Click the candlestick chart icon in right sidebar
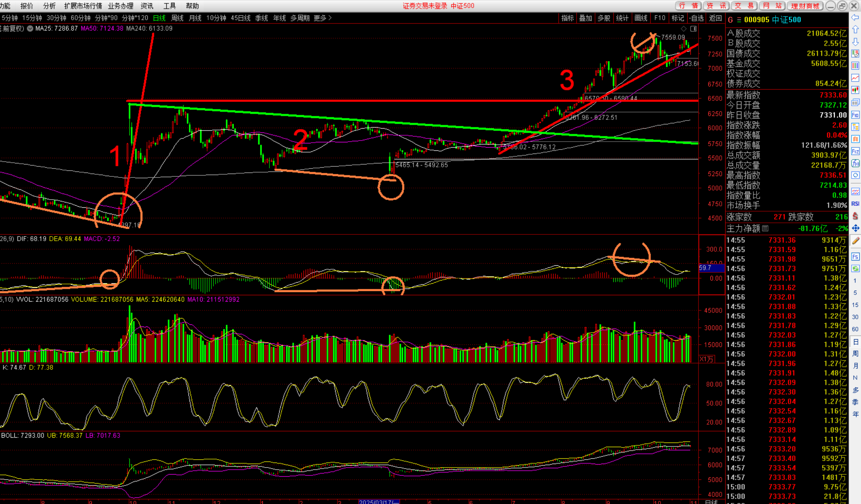This screenshot has height=504, width=861. [x=855, y=90]
